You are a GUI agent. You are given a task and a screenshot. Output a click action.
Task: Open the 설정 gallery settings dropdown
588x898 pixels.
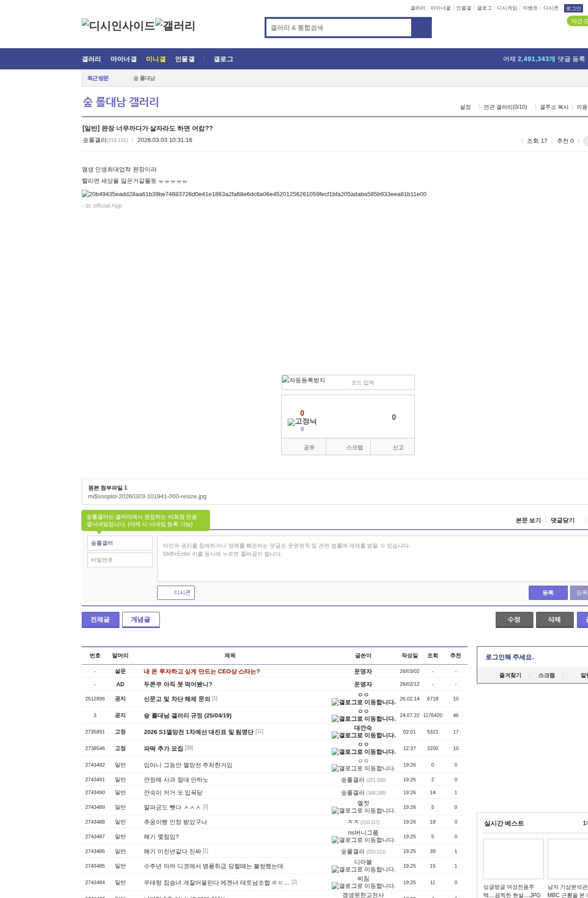[x=465, y=107]
